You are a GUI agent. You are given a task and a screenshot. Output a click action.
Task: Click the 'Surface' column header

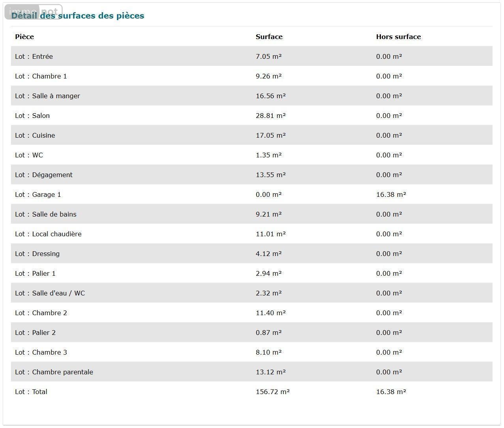pyautogui.click(x=269, y=37)
